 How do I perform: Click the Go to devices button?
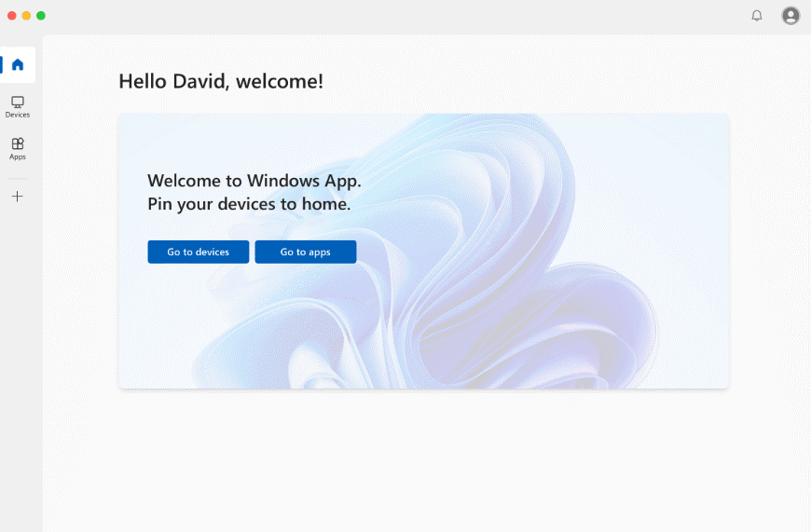[199, 252]
